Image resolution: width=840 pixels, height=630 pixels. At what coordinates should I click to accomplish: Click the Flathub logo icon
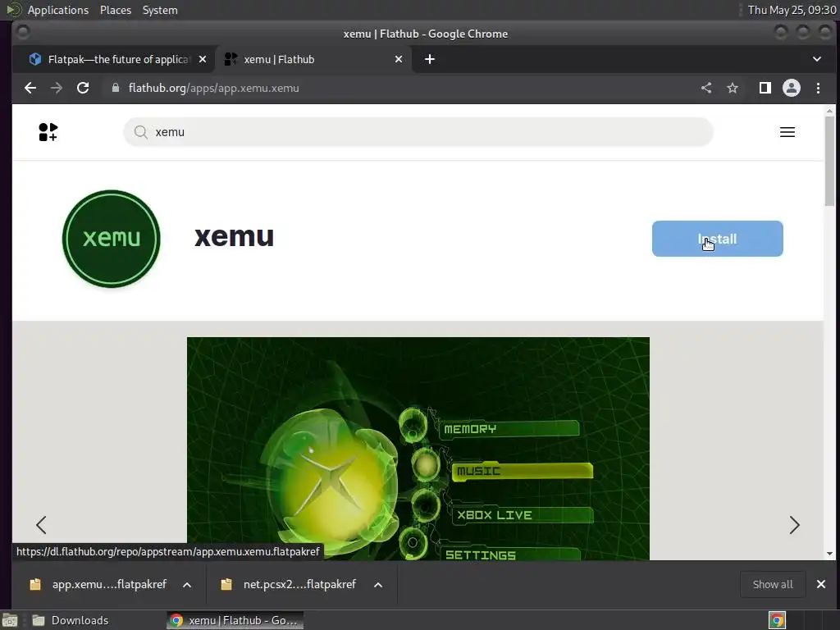coord(48,132)
